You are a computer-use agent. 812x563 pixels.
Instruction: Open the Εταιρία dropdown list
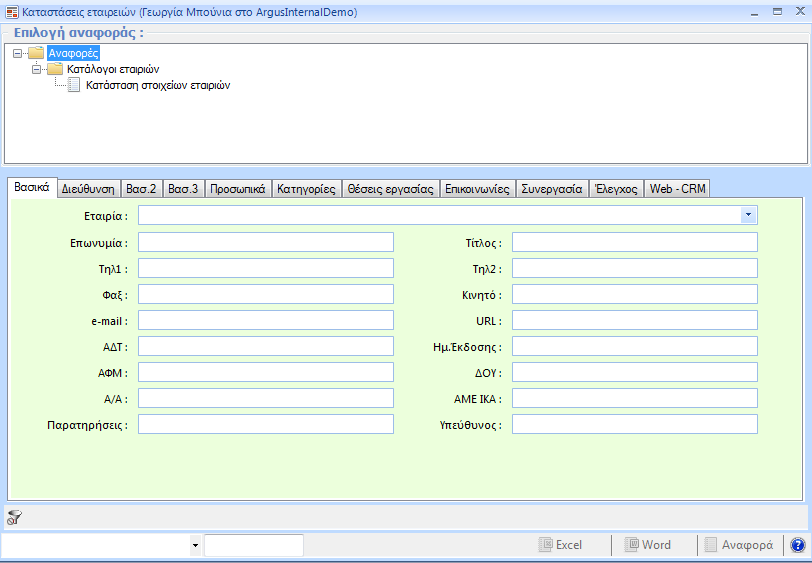747,215
